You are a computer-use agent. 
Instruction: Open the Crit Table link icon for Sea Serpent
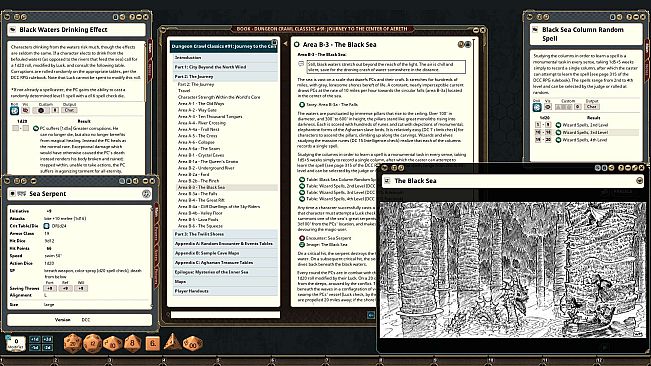(46, 226)
